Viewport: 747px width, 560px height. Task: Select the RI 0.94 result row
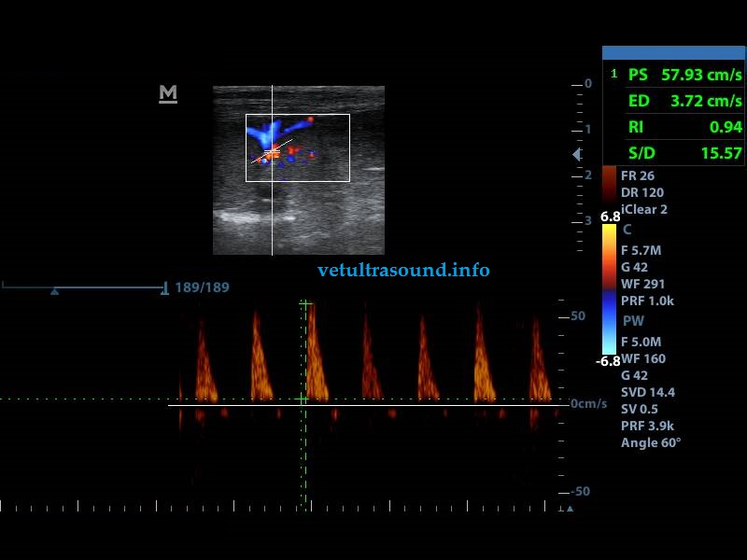tap(673, 127)
